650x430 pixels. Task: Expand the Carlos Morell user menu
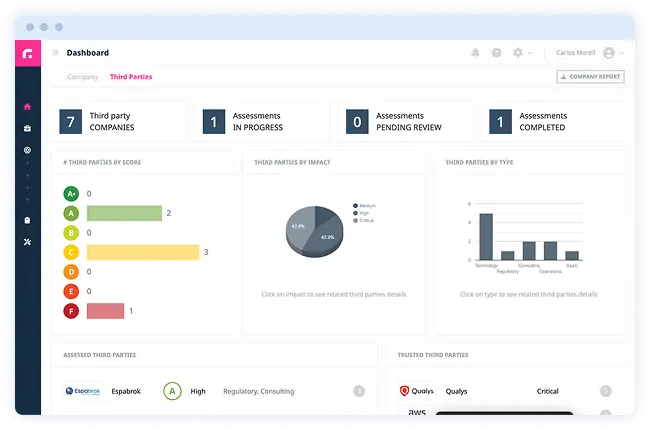588,53
